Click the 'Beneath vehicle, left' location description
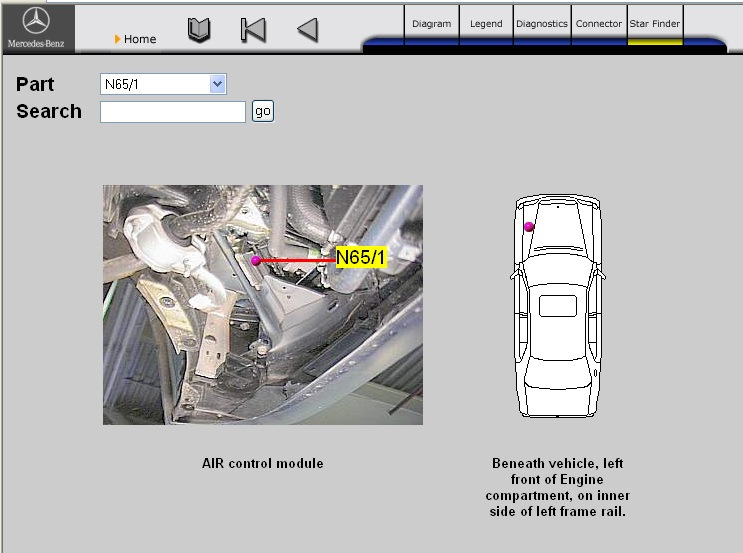 tap(558, 487)
